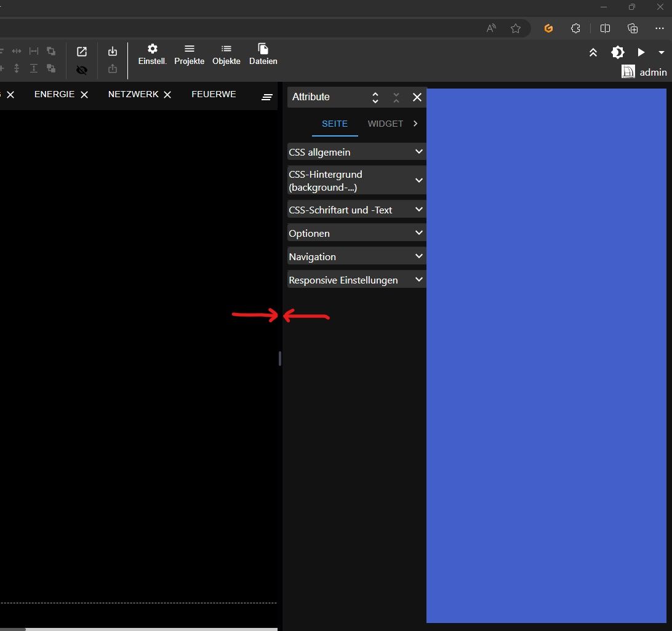Expand the Responsive Einstellungen section
The height and width of the screenshot is (631, 672).
tap(356, 280)
